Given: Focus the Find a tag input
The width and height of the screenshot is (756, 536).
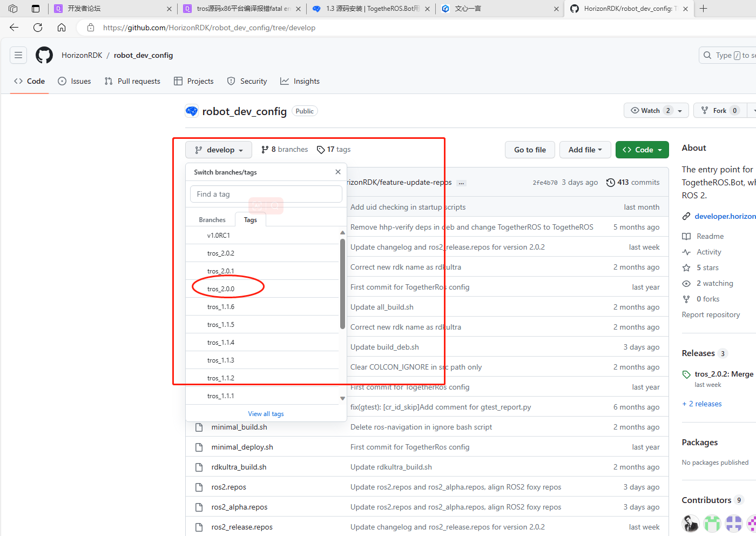Looking at the screenshot, I should pyautogui.click(x=266, y=194).
